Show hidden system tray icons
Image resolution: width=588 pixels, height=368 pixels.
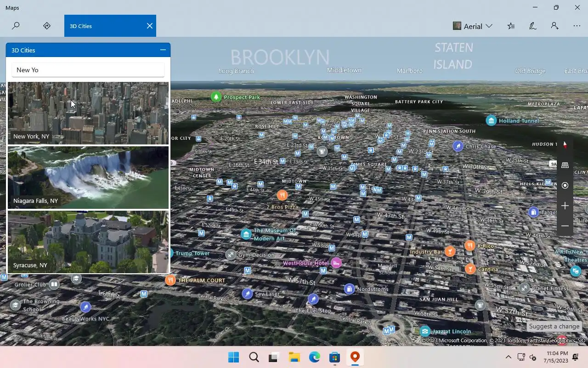tap(508, 357)
